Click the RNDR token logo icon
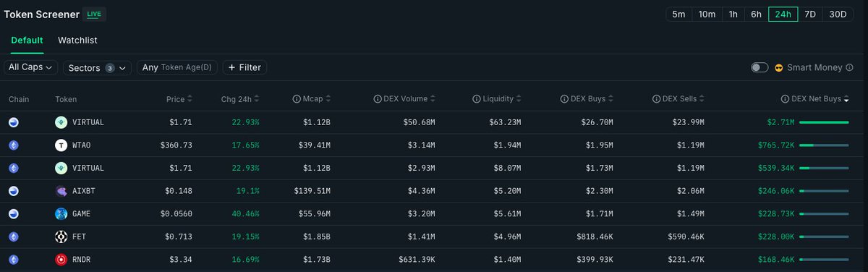 (61, 260)
